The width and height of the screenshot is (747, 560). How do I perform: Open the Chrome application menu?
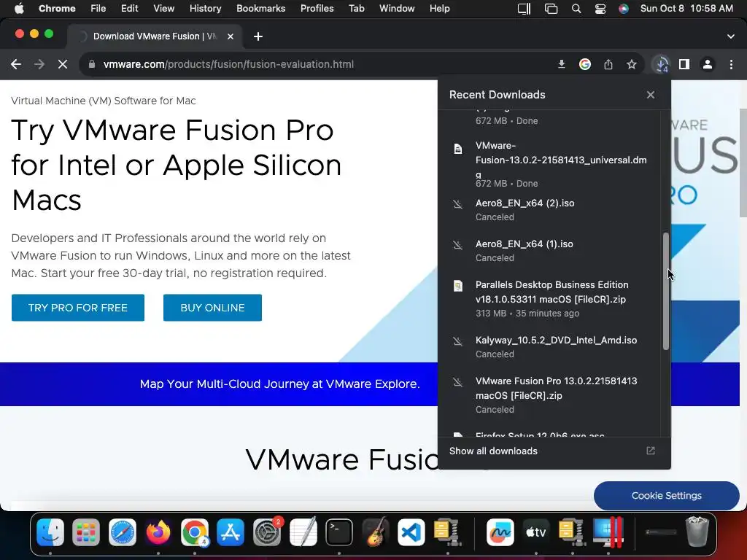[x=57, y=9]
